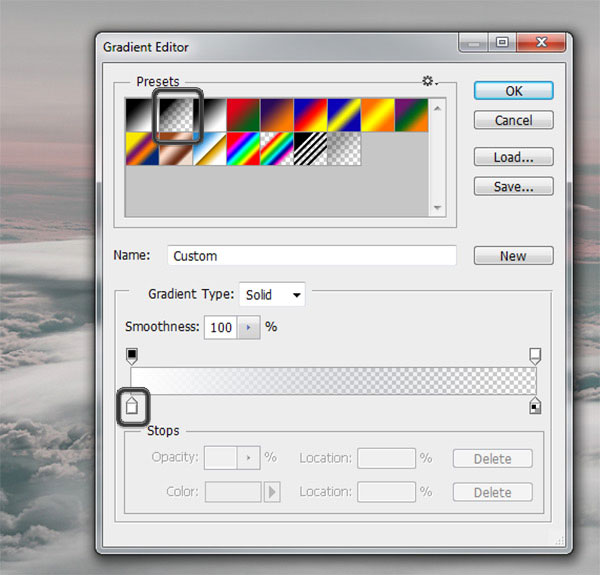Click the Load... button

[x=513, y=157]
